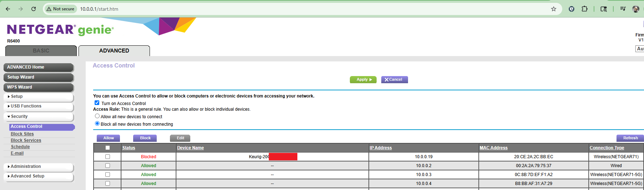Check the box for device 10.0.0.2
Image resolution: width=644 pixels, height=190 pixels.
[x=107, y=166]
